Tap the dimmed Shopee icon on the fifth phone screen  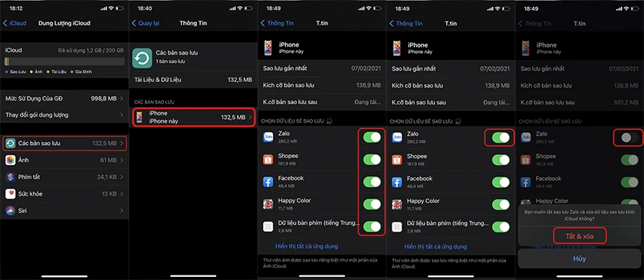526,160
